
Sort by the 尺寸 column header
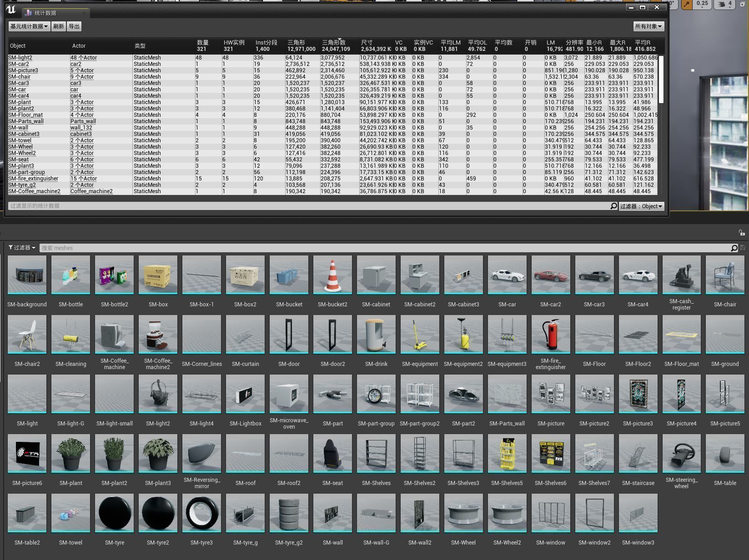pos(376,46)
